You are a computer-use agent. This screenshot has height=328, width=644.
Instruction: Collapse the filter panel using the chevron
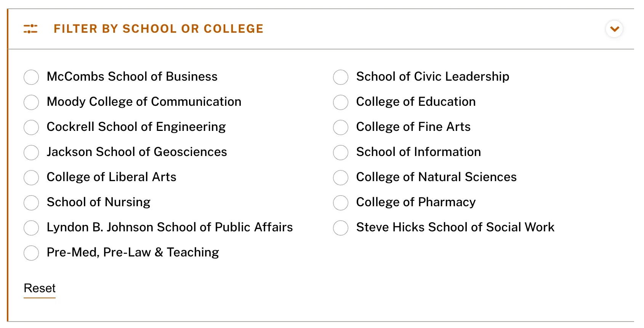614,29
